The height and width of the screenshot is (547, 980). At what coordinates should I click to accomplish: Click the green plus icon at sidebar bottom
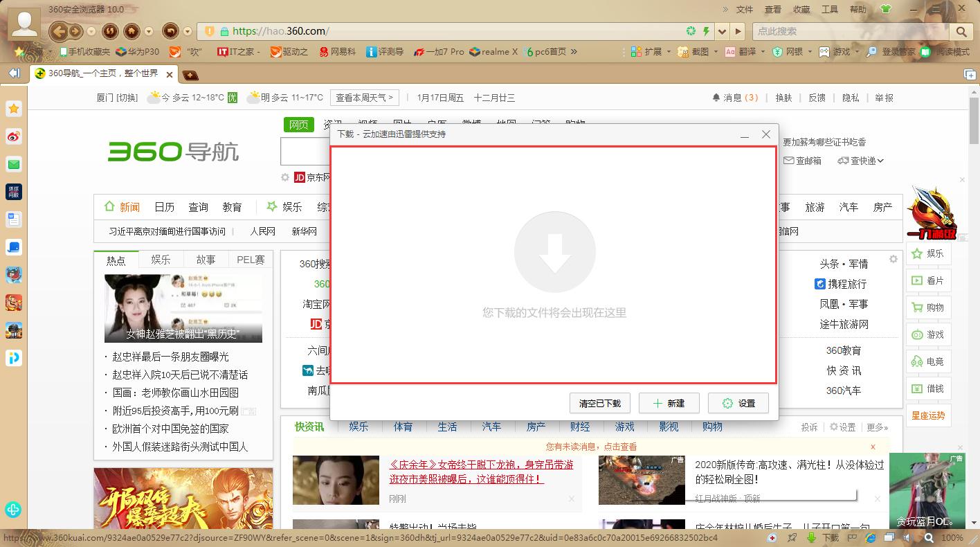coord(13,510)
